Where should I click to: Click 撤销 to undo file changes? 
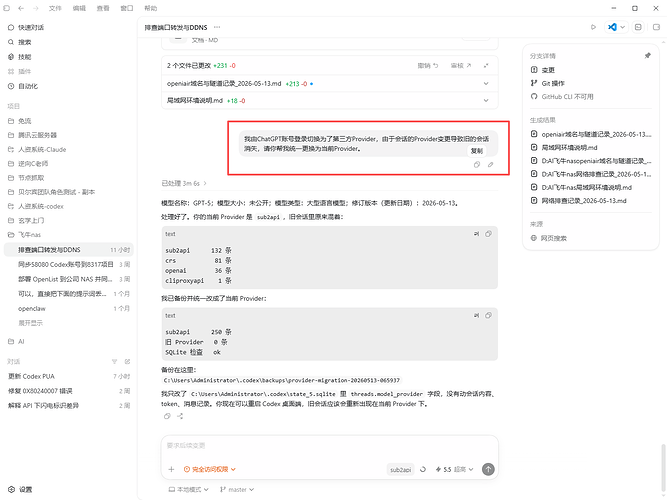(428, 66)
